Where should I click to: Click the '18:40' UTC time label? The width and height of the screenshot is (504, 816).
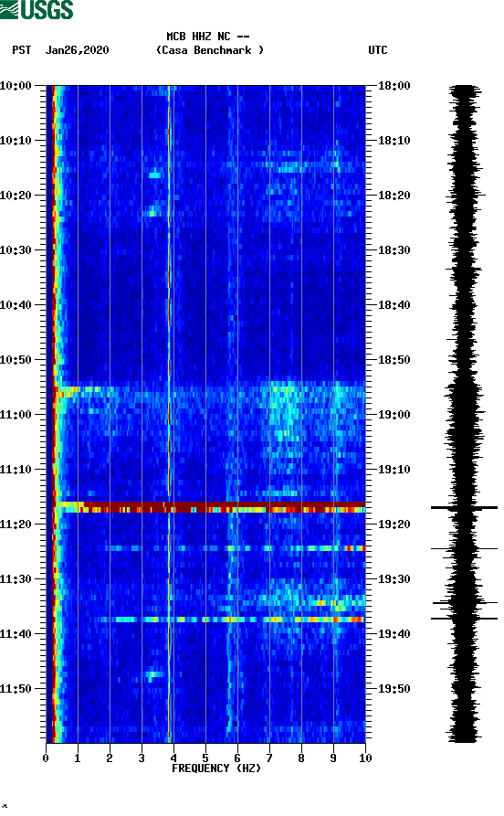(394, 305)
